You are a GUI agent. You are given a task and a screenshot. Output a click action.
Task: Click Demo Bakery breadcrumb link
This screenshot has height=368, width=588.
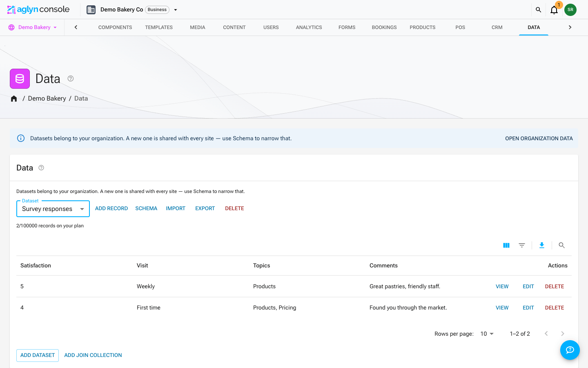(47, 99)
